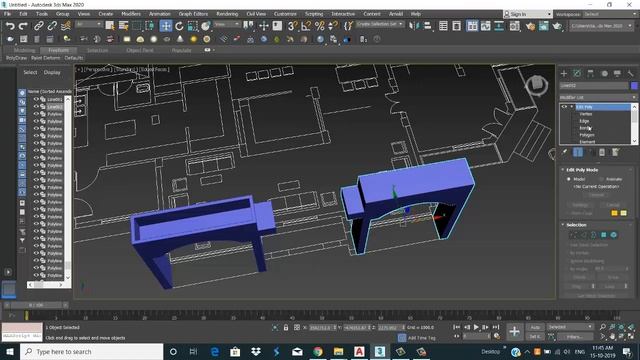Switch to the Object Paint ribbon tab

pos(140,50)
